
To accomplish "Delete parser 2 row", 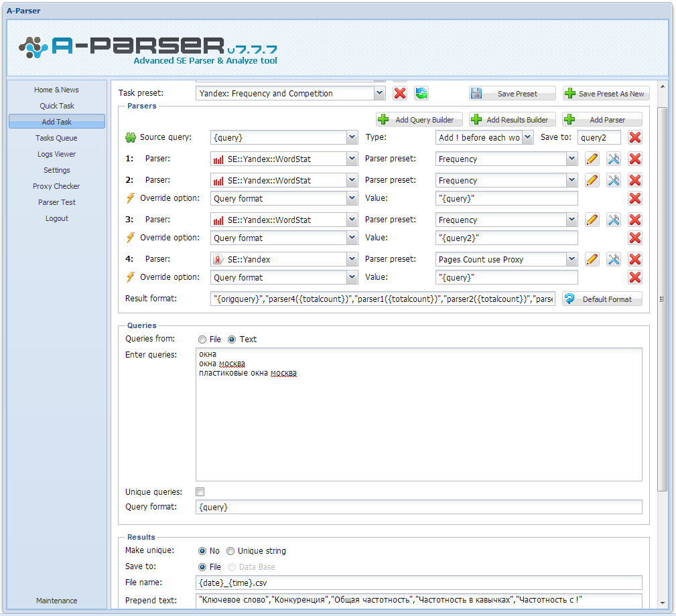I will tap(634, 180).
